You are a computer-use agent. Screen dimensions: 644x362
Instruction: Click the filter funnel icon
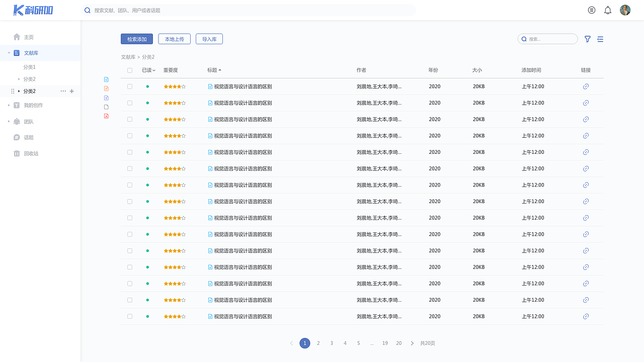pos(587,39)
